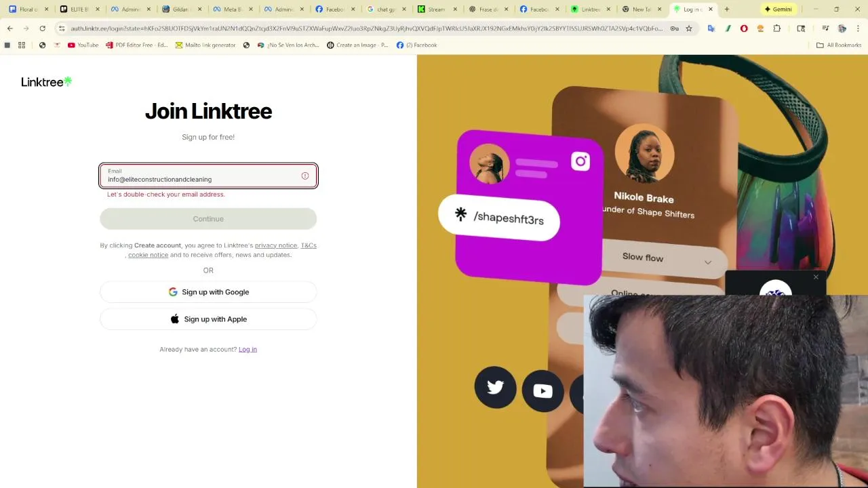Click the Log in link

[x=248, y=349]
